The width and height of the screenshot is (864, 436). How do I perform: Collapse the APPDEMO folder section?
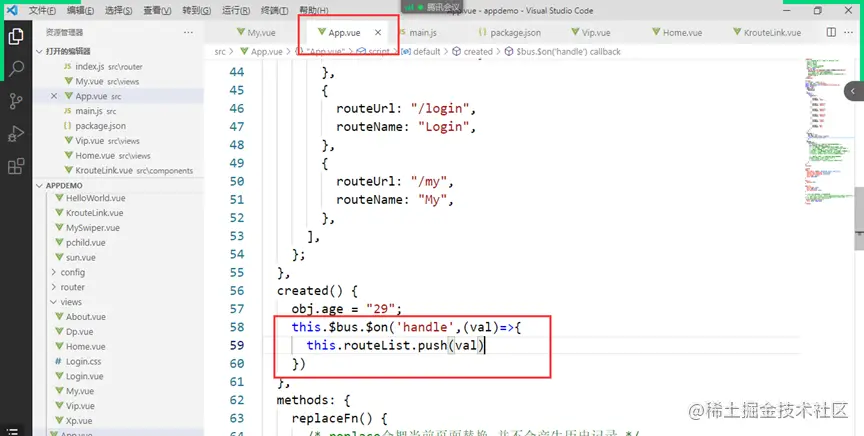[x=64, y=186]
